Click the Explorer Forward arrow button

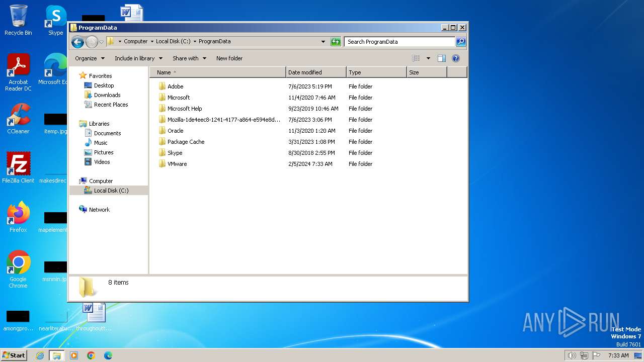[92, 42]
